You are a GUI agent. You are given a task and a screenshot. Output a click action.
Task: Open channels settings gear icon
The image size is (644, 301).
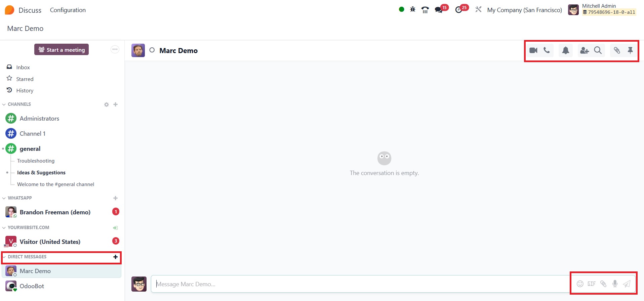107,104
